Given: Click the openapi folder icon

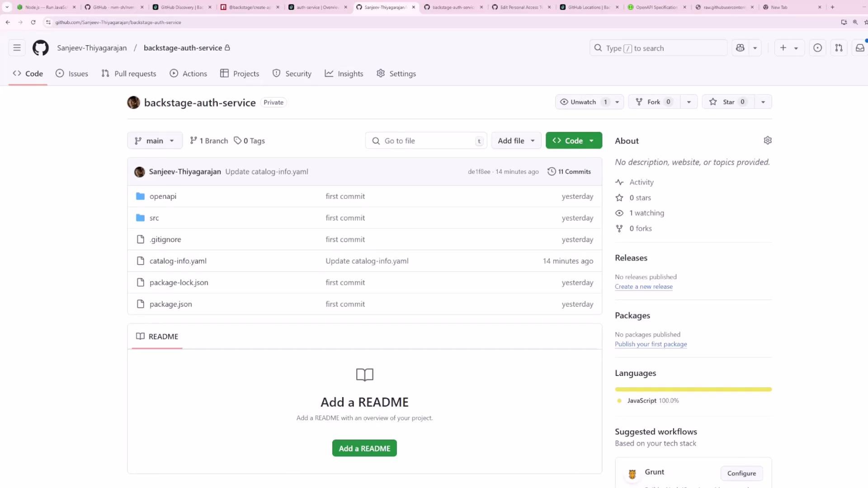Looking at the screenshot, I should 140,196.
